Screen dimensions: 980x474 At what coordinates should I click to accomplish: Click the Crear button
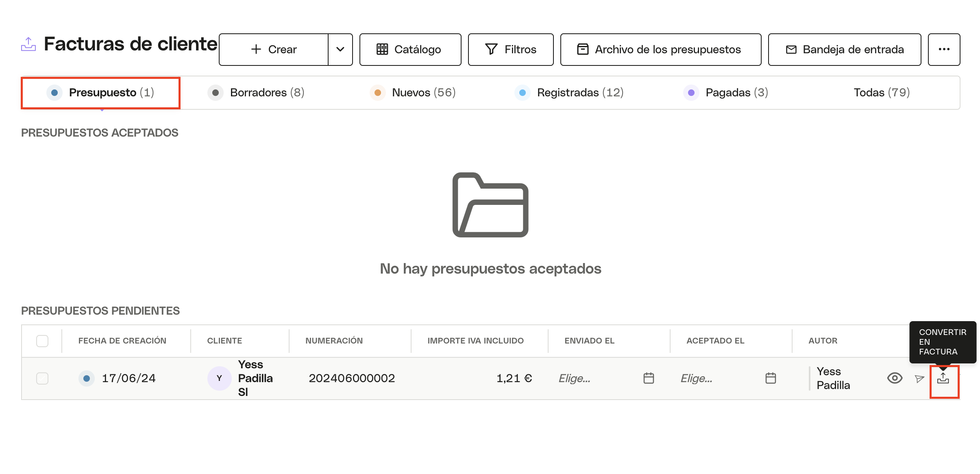point(274,50)
